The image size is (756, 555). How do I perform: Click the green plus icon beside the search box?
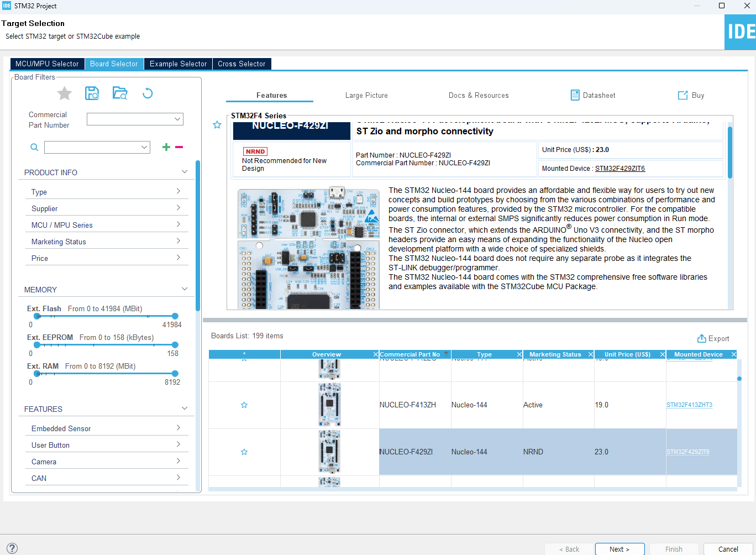coord(166,147)
